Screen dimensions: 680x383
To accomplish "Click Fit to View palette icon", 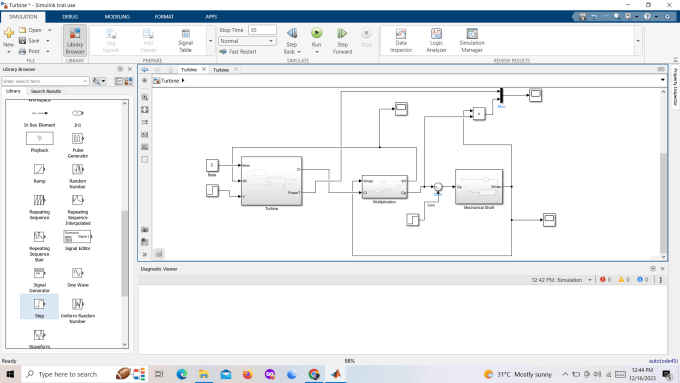I will point(145,110).
